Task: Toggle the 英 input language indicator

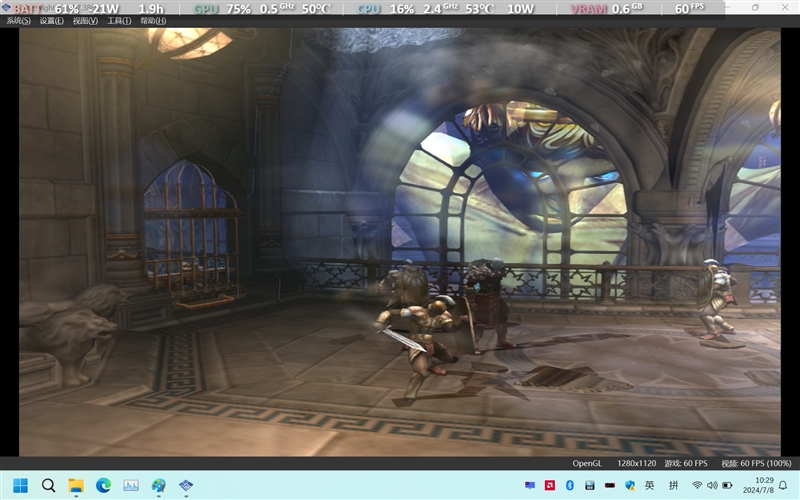Action: (650, 485)
